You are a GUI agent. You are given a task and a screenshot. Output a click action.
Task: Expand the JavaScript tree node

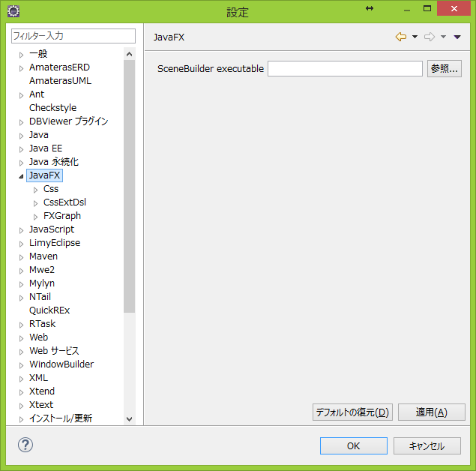click(21, 230)
